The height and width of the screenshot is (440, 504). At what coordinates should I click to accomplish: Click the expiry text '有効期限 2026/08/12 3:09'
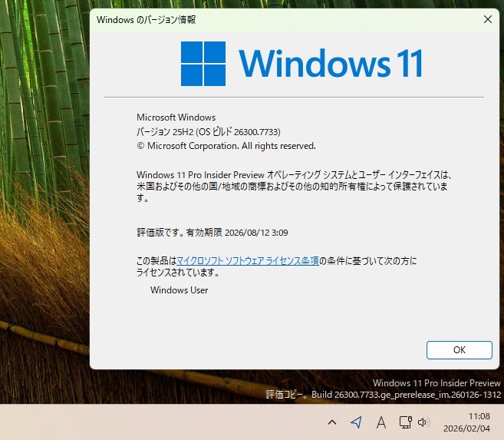237,233
